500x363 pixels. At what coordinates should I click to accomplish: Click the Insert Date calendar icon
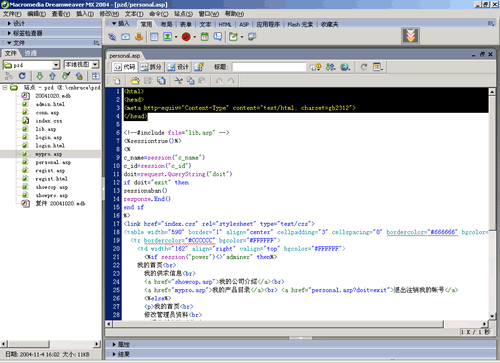click(x=205, y=37)
